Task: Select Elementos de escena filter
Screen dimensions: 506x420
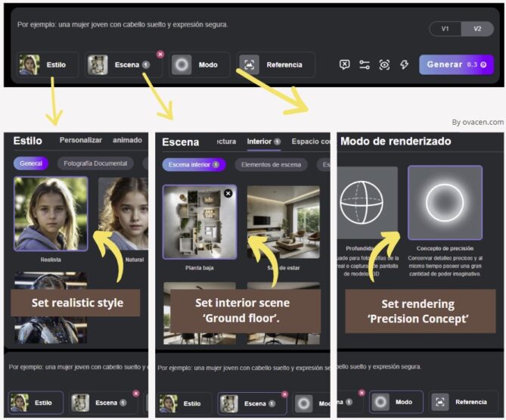Action: 271,164
